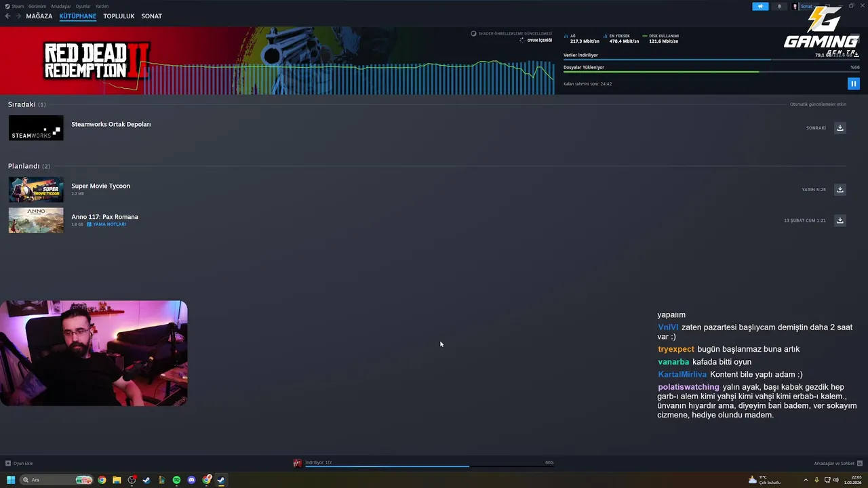Open Spotify from the taskbar
The height and width of the screenshot is (488, 868).
tap(176, 480)
